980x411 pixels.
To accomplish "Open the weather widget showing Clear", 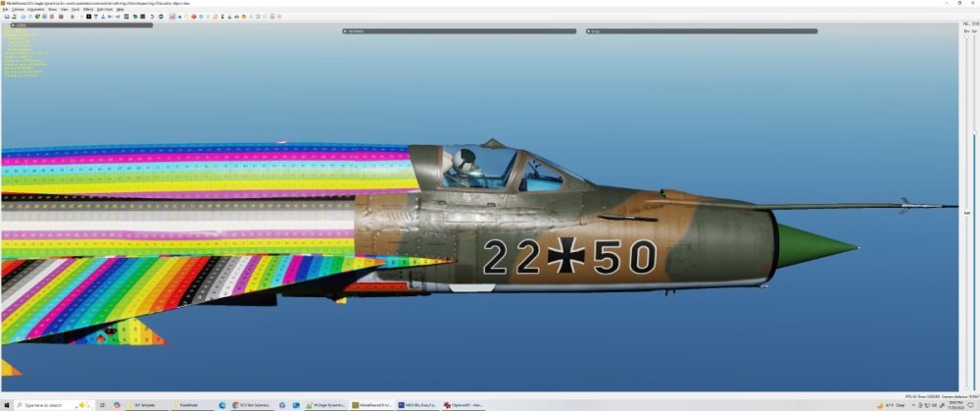I will 892,405.
